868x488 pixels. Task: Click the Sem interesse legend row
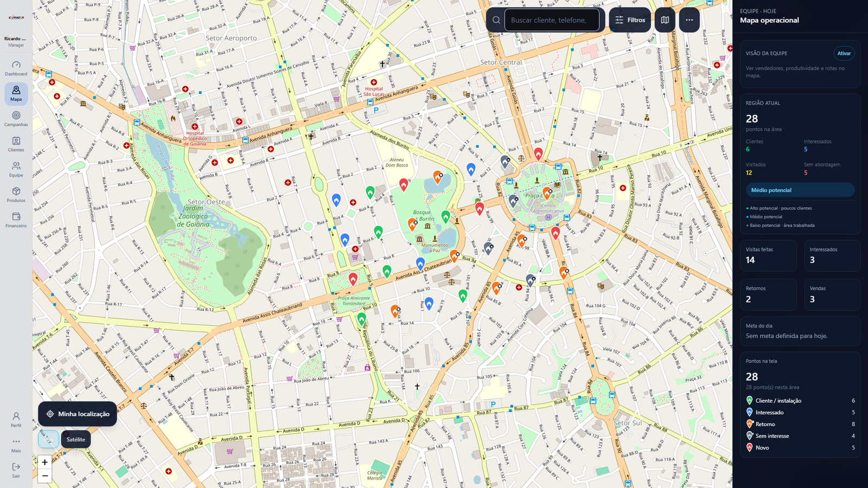[800, 436]
